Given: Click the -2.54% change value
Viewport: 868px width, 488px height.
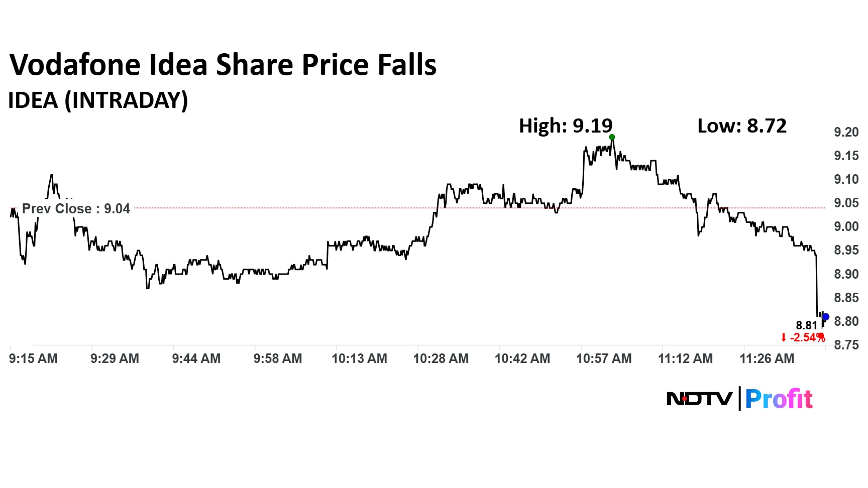Looking at the screenshot, I should coord(807,337).
